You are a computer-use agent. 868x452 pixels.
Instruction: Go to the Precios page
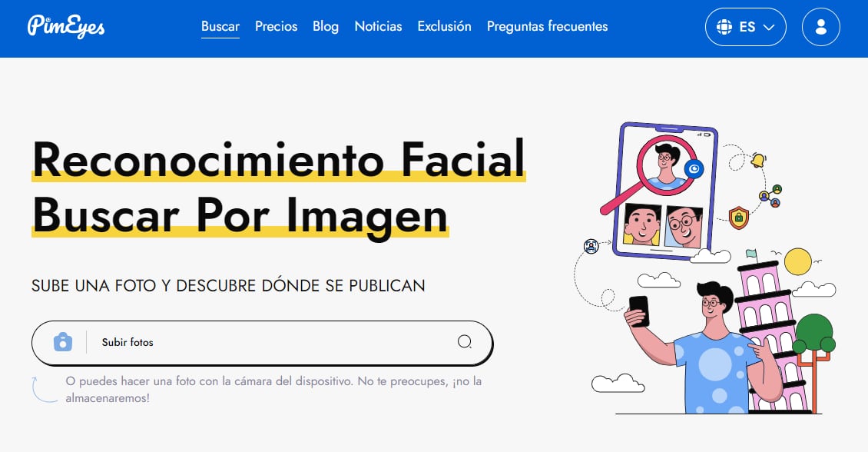[x=276, y=26]
